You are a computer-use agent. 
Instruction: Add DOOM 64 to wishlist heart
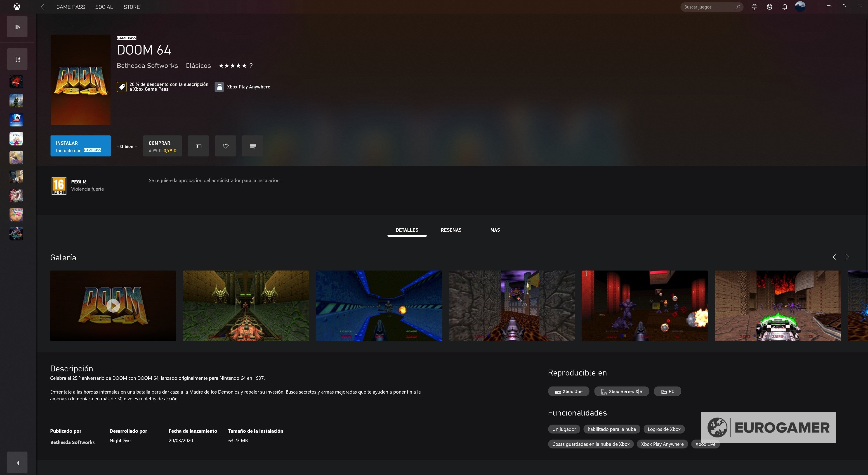[x=226, y=146]
